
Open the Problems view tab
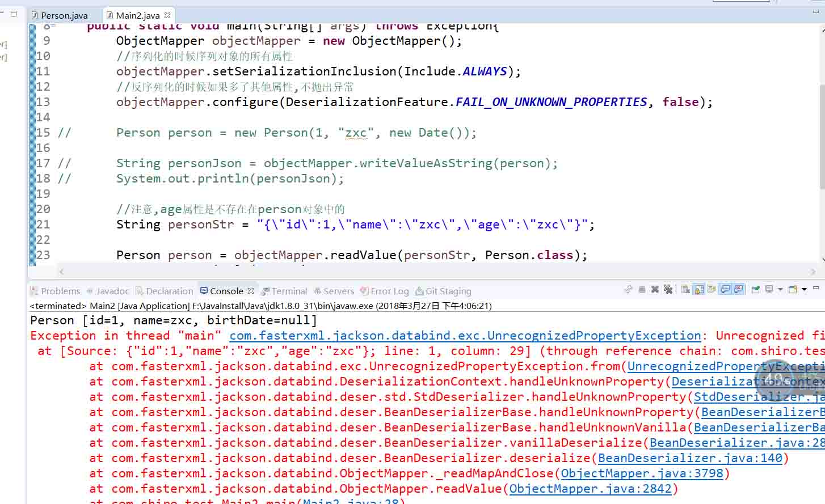tap(55, 291)
